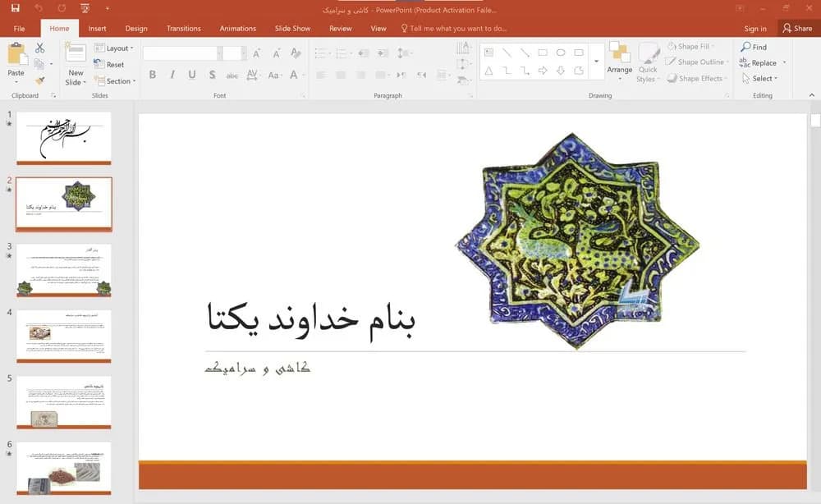This screenshot has width=821, height=504.
Task: Click the Share button
Action: [x=797, y=28]
